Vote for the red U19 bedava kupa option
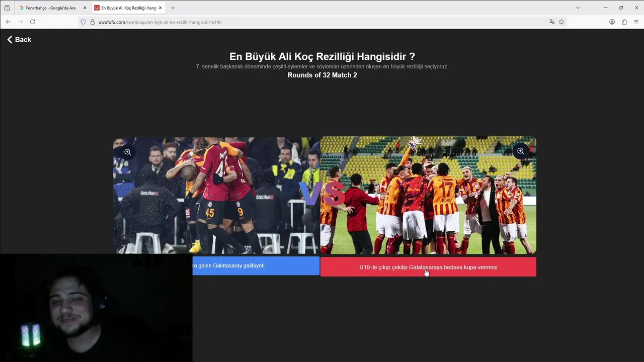This screenshot has width=644, height=362. tap(428, 267)
